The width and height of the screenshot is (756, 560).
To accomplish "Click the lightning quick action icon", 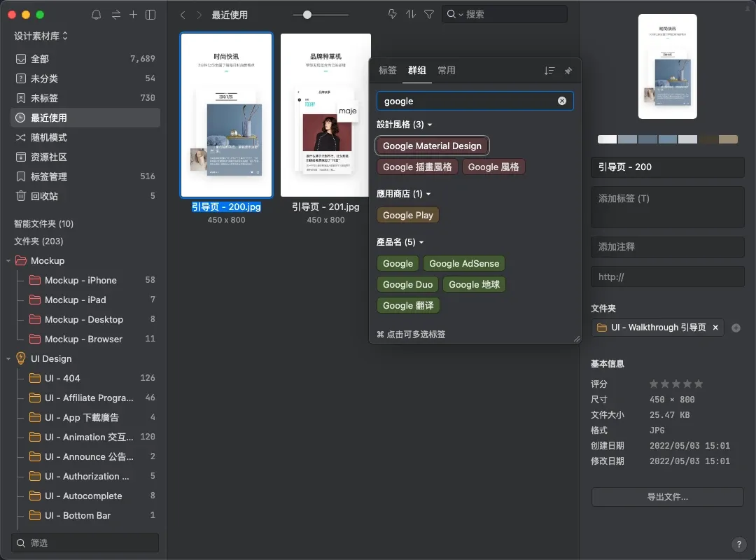I will [393, 14].
